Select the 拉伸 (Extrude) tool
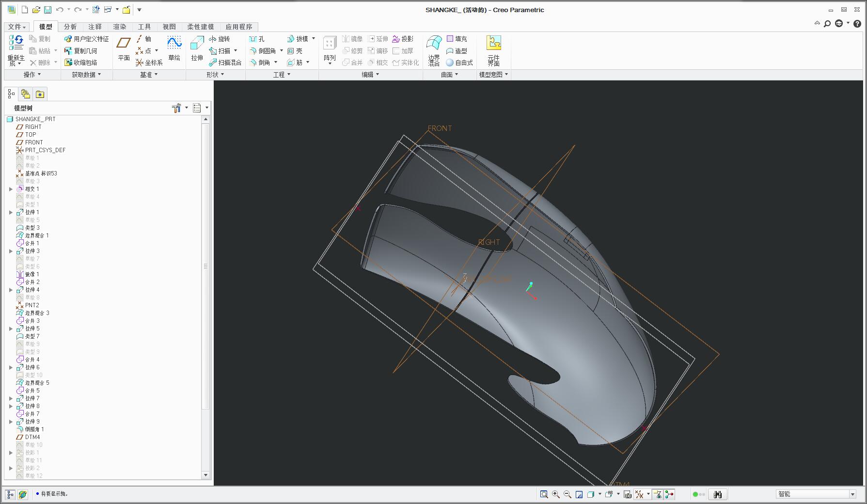Screen dimensions: 867x504 [x=197, y=48]
